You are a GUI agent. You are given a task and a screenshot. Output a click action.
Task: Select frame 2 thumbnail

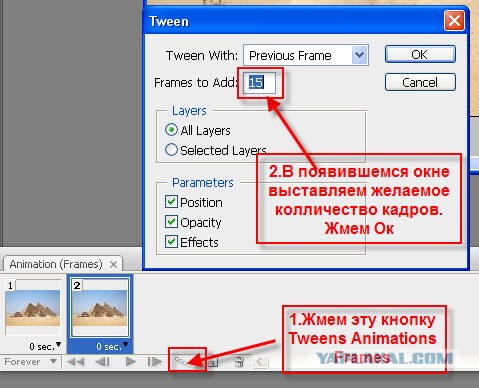point(100,307)
